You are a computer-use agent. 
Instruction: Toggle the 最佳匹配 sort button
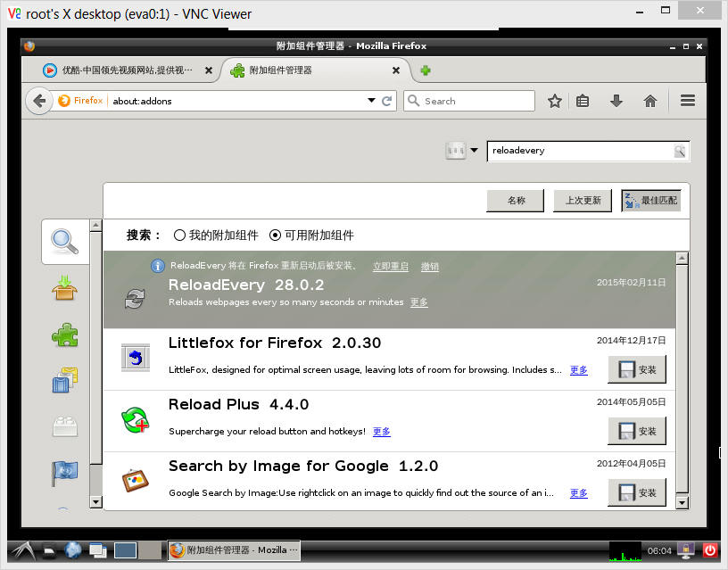click(x=650, y=201)
